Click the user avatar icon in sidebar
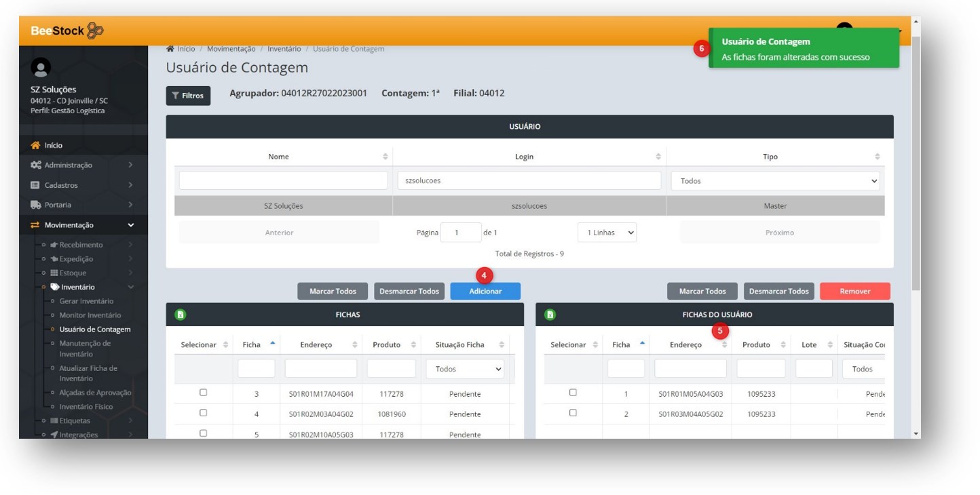The height and width of the screenshot is (495, 980). pyautogui.click(x=41, y=68)
